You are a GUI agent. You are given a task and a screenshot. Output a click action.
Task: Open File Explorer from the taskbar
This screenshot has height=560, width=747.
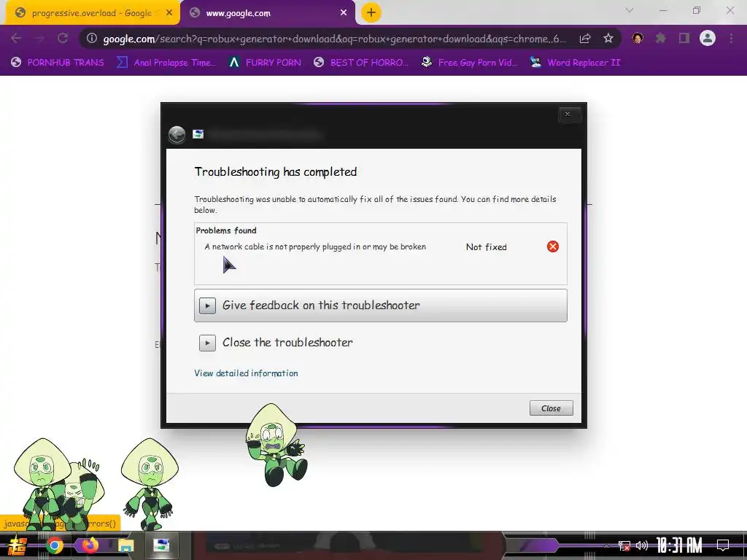pyautogui.click(x=125, y=545)
